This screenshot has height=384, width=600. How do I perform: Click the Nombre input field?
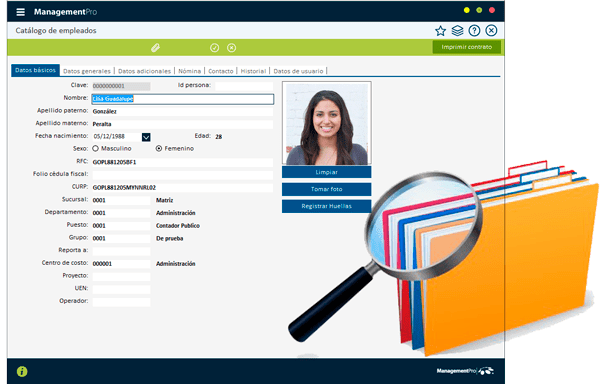[183, 99]
